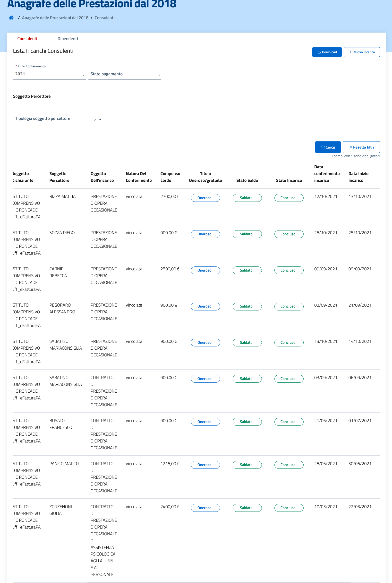Click the home icon in breadcrumb
Screen dimensions: 392x583
[x=11, y=18]
